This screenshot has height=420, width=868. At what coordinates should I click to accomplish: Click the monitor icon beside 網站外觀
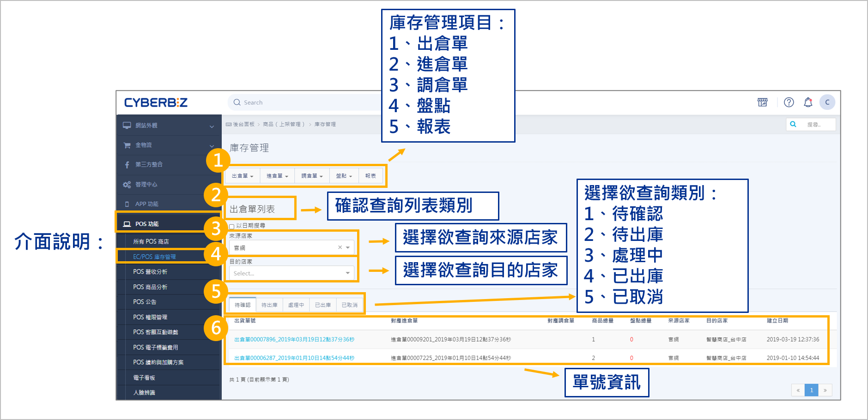click(x=127, y=126)
